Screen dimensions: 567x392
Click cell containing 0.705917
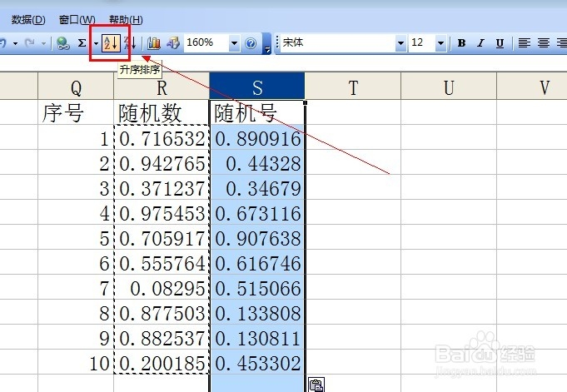(x=162, y=237)
